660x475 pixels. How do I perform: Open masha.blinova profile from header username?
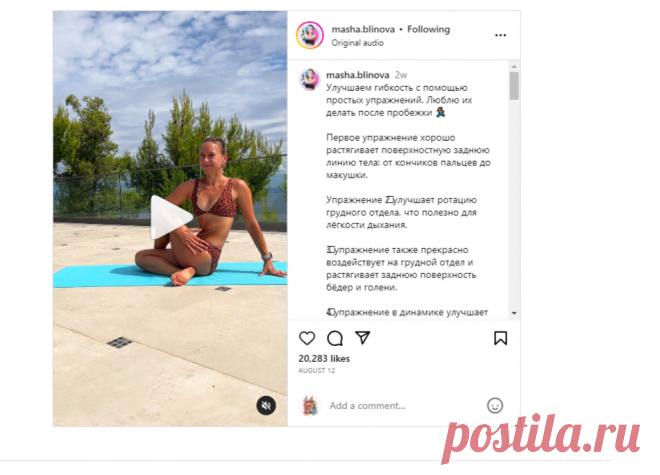coord(363,29)
